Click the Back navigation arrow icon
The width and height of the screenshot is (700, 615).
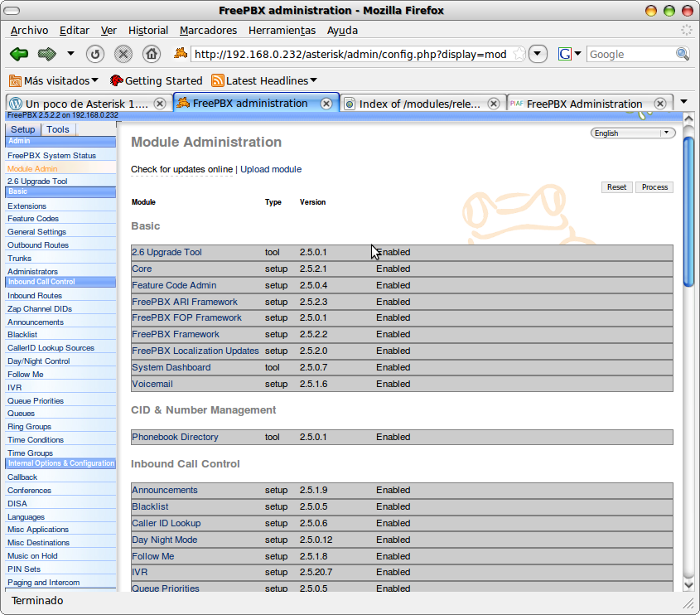pos(18,52)
